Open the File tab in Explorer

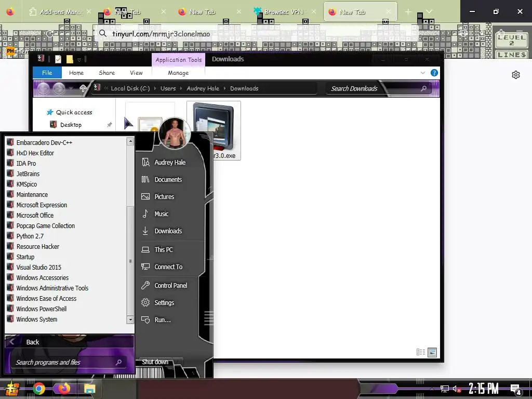pos(47,73)
